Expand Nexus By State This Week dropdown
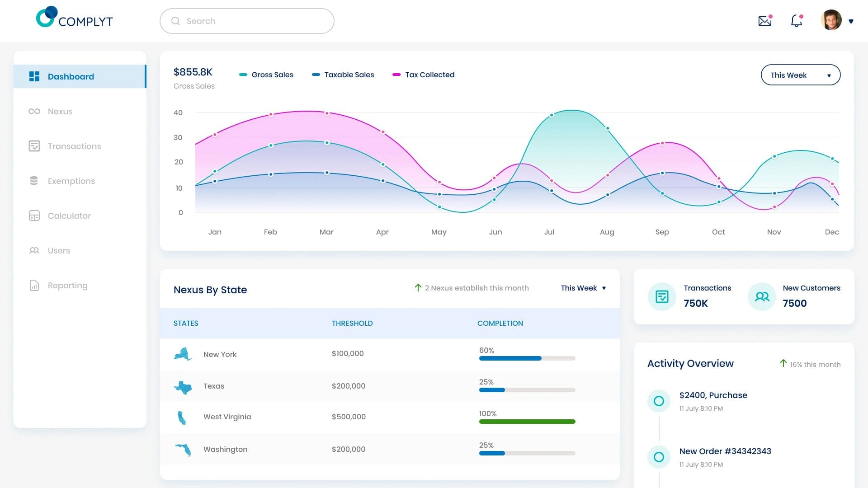The height and width of the screenshot is (488, 868). [583, 288]
